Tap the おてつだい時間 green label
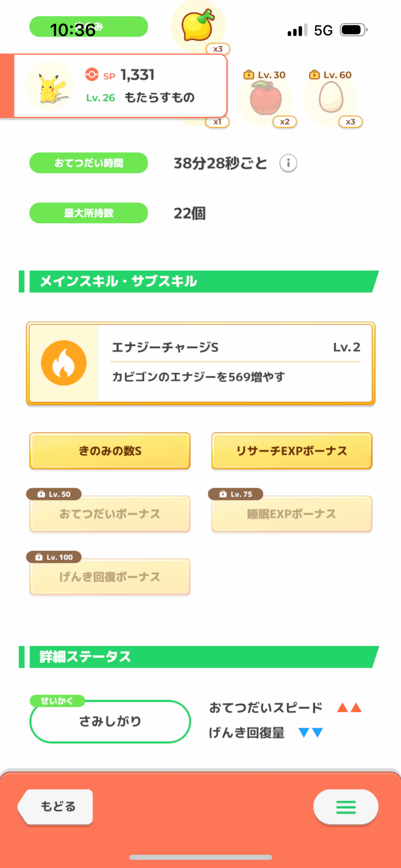 [89, 163]
